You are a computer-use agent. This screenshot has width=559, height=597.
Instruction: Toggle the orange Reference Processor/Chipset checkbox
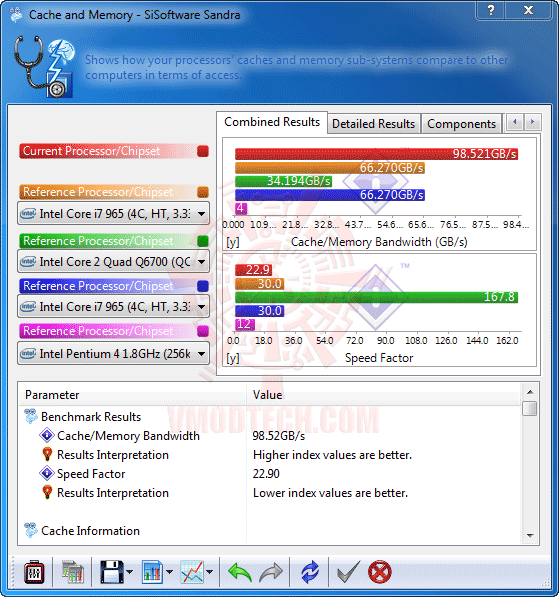tap(203, 192)
